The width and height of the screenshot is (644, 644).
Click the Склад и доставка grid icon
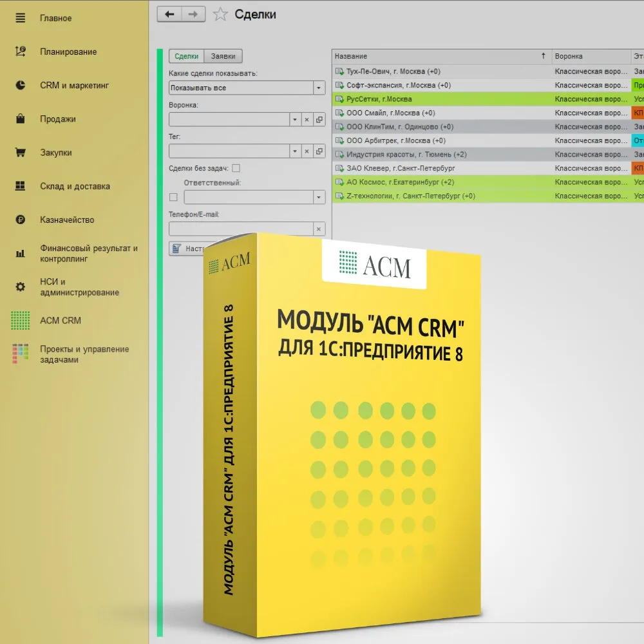point(20,186)
